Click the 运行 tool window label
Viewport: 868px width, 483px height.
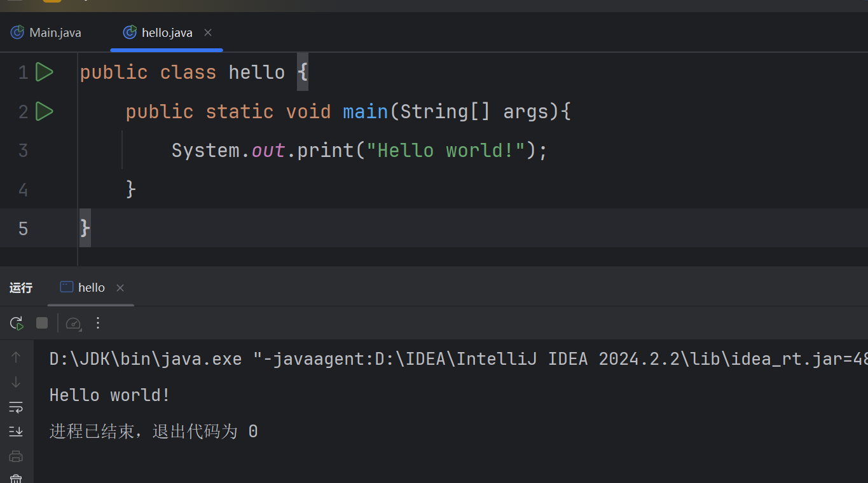click(x=21, y=288)
